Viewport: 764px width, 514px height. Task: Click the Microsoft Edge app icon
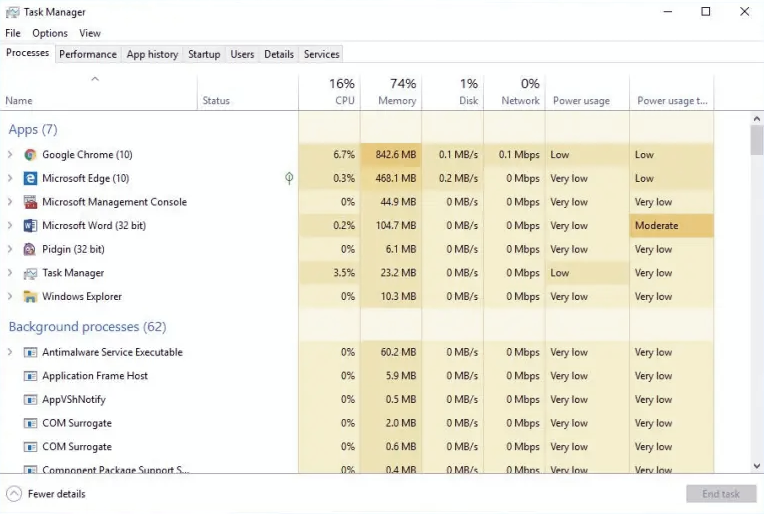(x=30, y=178)
